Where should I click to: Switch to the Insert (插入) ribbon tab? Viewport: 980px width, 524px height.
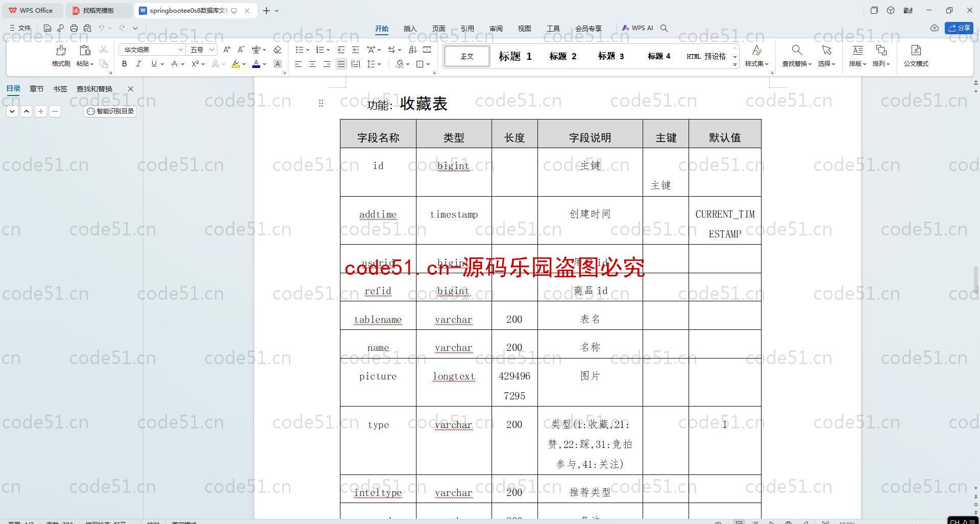[x=410, y=29]
